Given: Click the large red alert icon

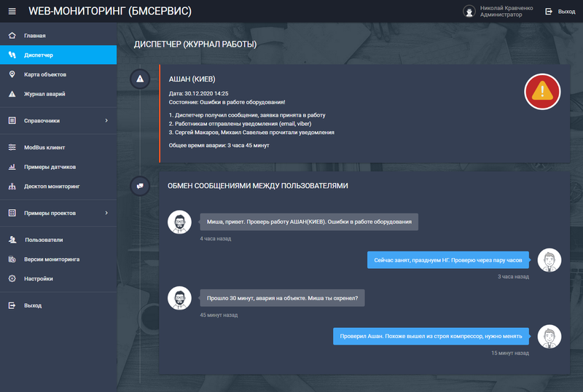Looking at the screenshot, I should 542,92.
